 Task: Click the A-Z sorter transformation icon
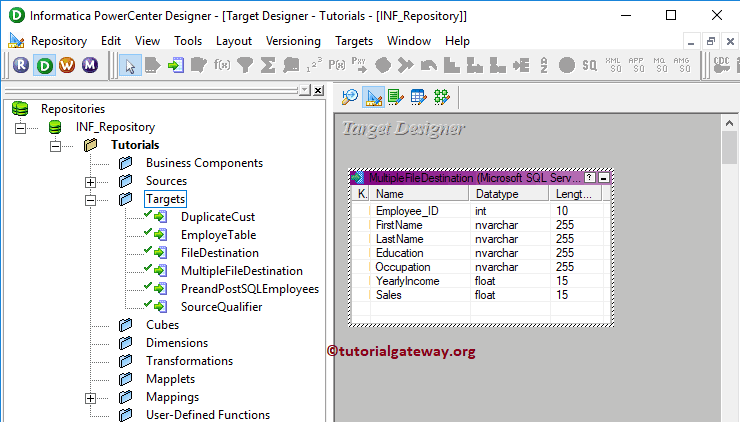544,65
